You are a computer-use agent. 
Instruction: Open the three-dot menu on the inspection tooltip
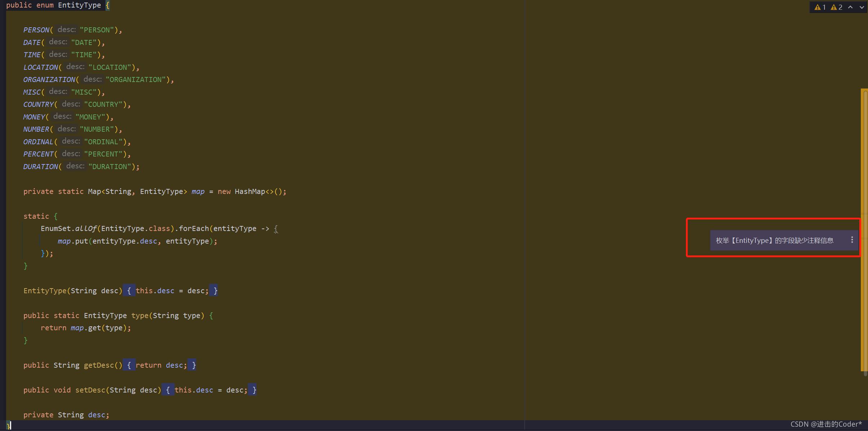pos(852,240)
